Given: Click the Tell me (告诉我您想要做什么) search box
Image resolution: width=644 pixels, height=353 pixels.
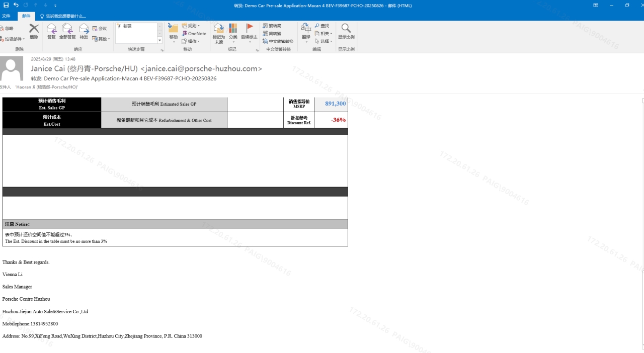Looking at the screenshot, I should click(x=65, y=16).
